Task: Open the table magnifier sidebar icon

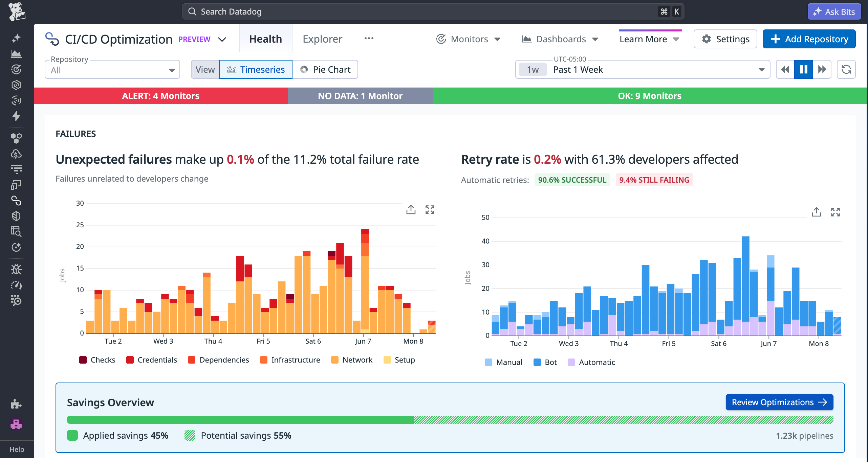Action: 16,232
